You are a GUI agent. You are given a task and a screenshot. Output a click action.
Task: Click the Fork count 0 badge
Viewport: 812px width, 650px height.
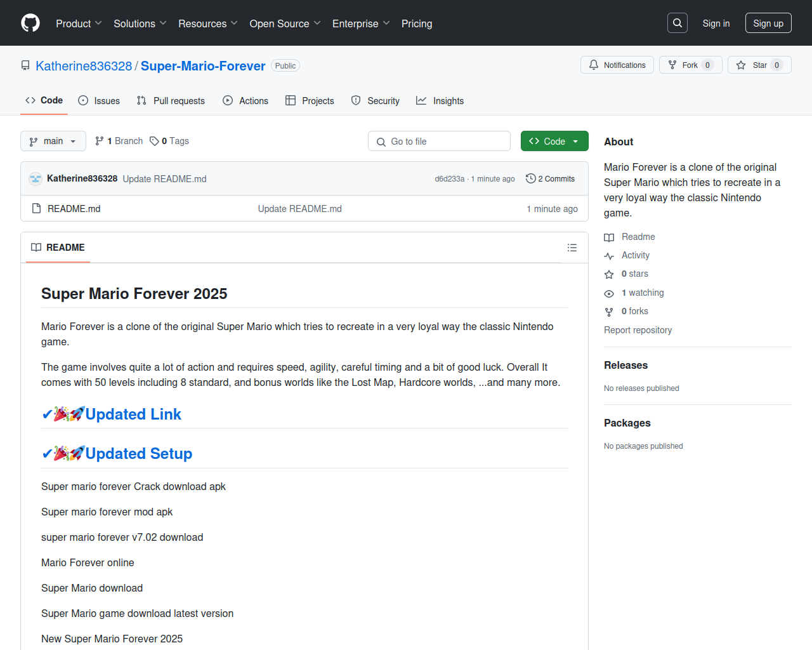click(708, 65)
